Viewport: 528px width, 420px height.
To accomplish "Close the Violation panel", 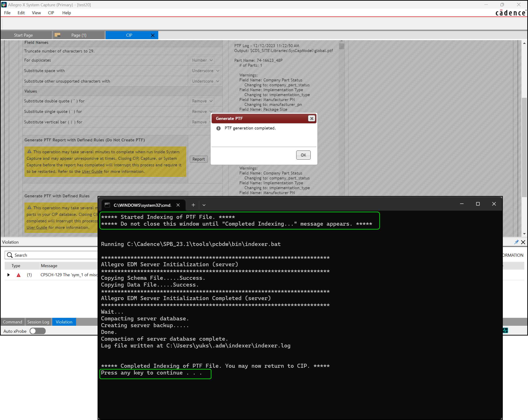I will (523, 242).
